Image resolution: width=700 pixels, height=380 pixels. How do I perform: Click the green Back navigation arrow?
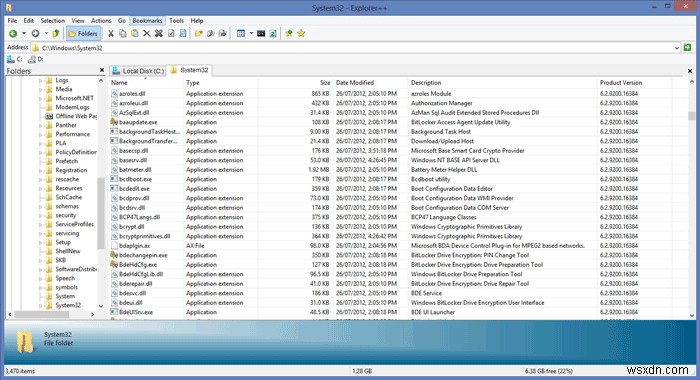13,33
